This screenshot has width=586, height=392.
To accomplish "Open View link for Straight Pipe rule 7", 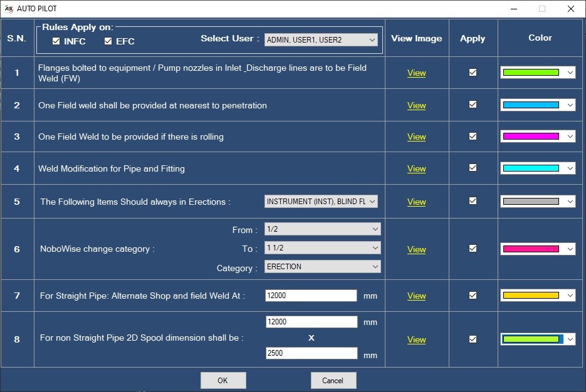I will click(416, 296).
